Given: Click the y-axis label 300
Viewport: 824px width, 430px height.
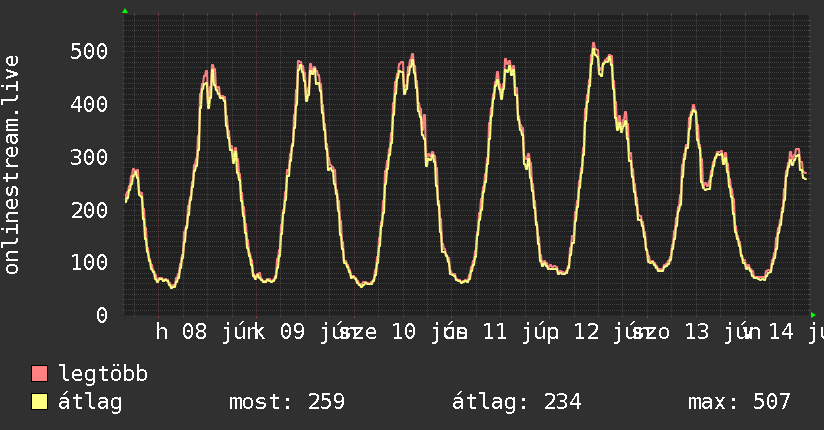Looking at the screenshot, I should coord(89,157).
